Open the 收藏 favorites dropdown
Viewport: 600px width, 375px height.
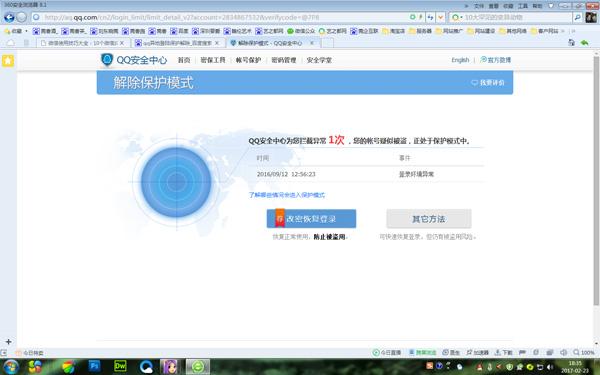click(16, 31)
